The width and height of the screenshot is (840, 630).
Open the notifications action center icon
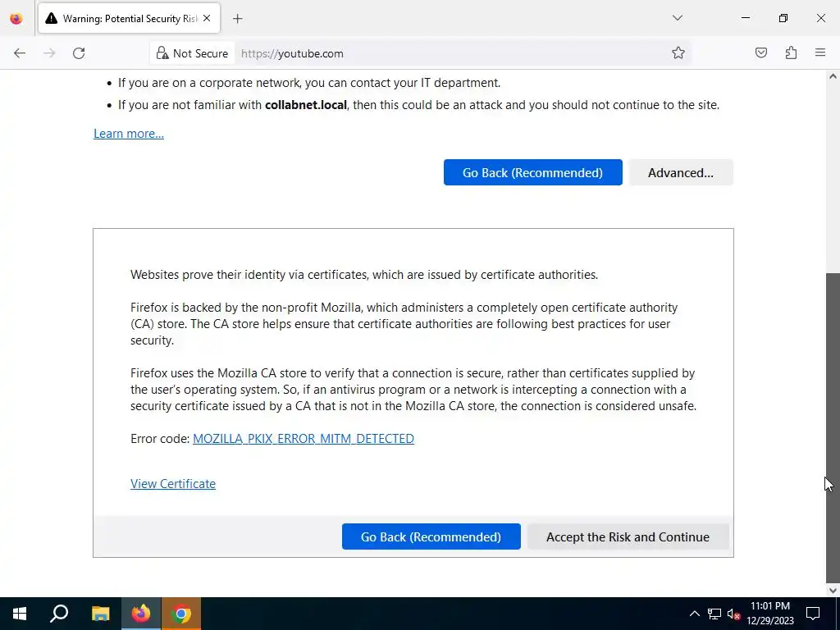pos(813,614)
